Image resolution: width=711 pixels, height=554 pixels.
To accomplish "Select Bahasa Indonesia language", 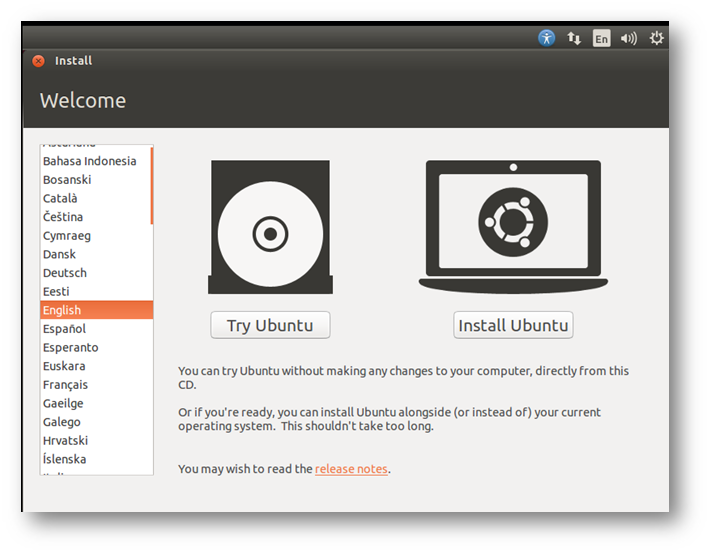I will coord(96,161).
